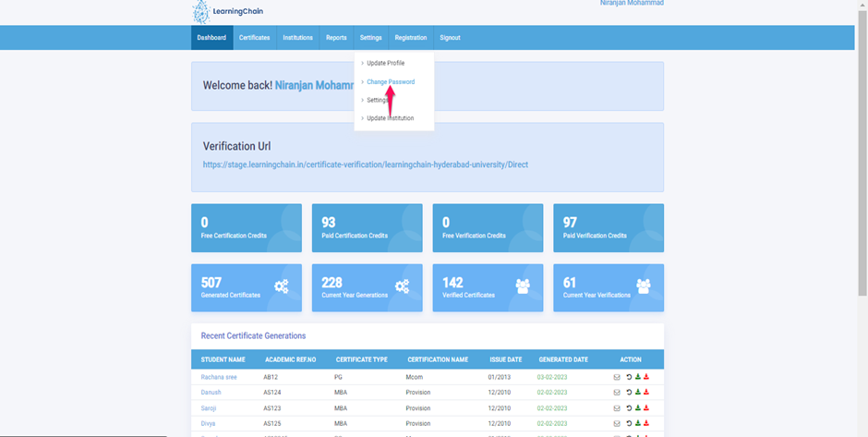
Task: Click the gears icon on Current Year Generations
Action: 402,287
